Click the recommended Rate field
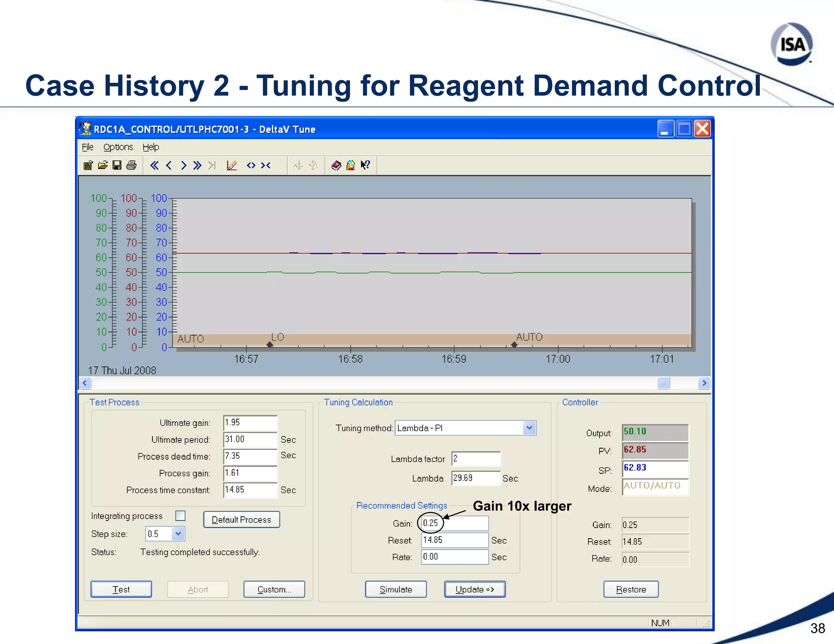 click(454, 556)
